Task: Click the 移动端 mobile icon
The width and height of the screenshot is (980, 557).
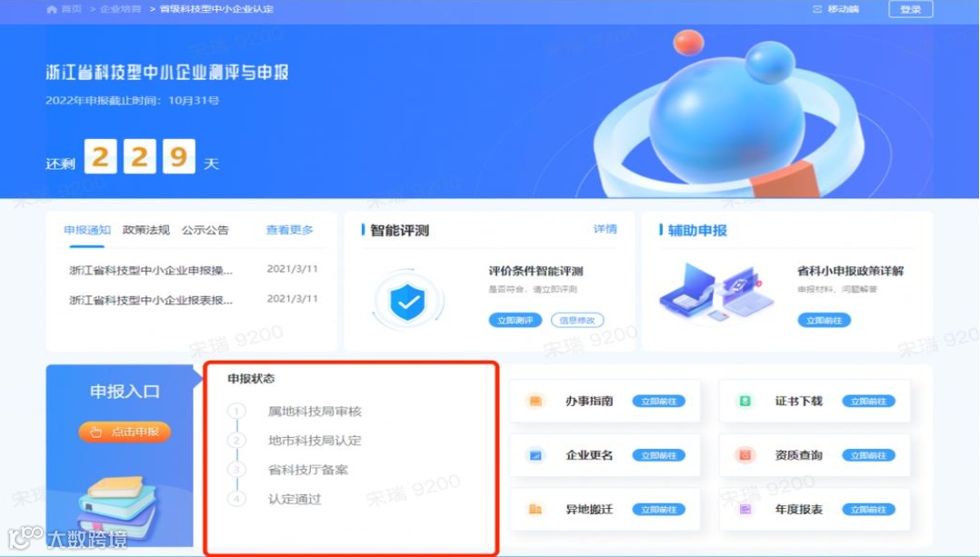Action: tap(817, 9)
